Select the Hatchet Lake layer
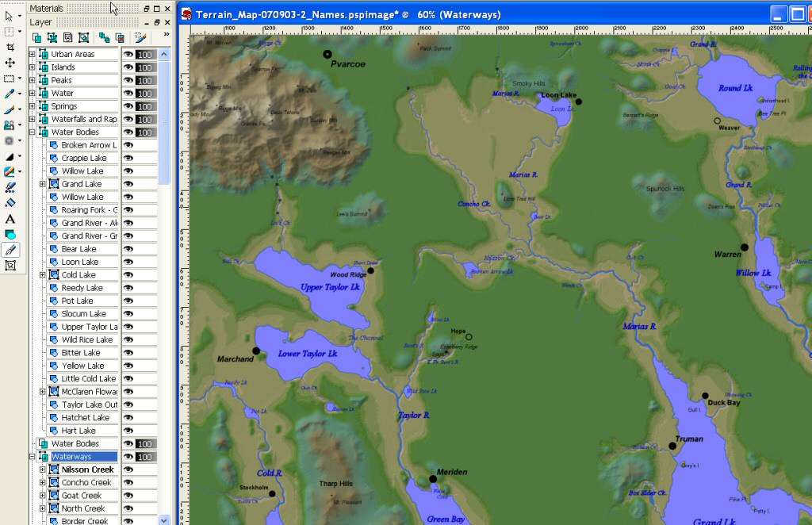Image resolution: width=812 pixels, height=525 pixels. point(85,418)
